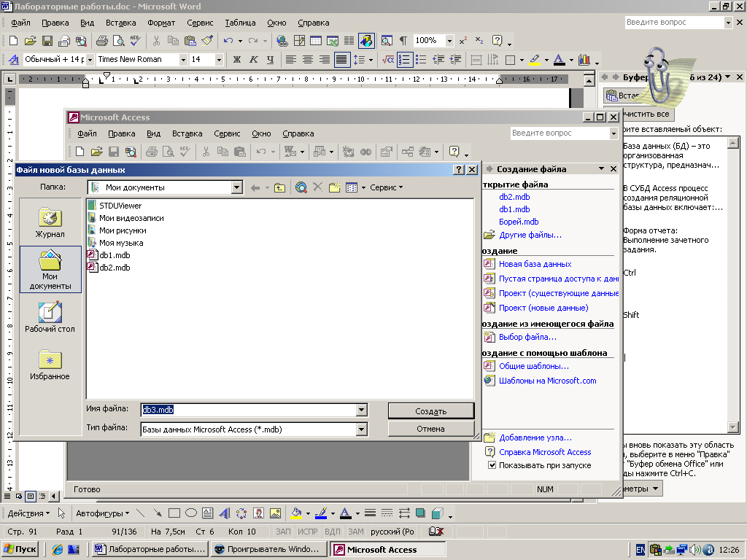
Task: Select the Rectangle tool in drawing toolbar
Action: pyautogui.click(x=174, y=513)
